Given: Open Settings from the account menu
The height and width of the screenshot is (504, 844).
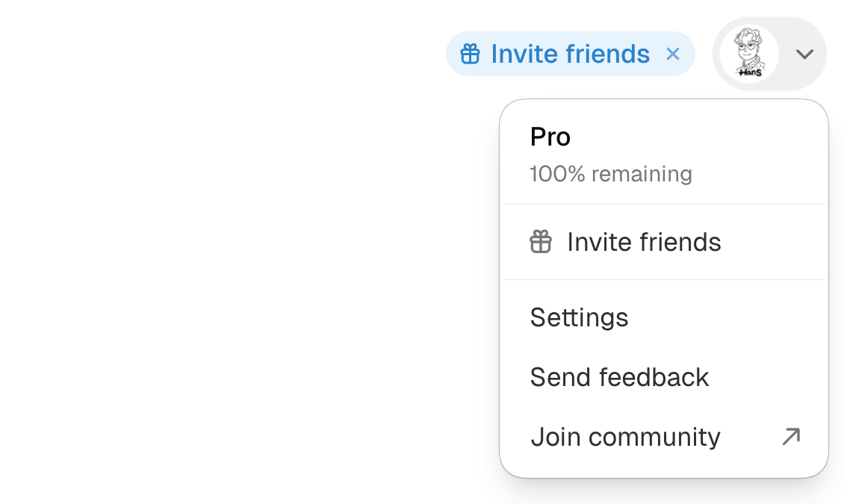Looking at the screenshot, I should point(664,317).
